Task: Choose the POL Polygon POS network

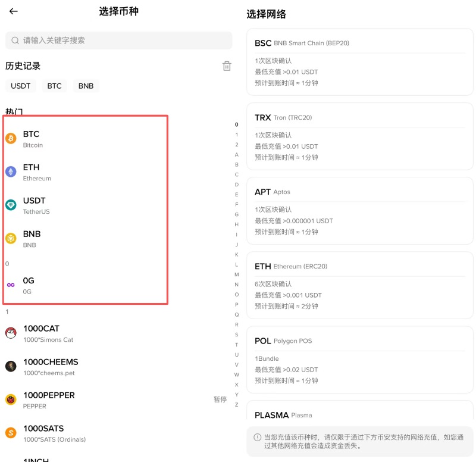Action: click(359, 359)
